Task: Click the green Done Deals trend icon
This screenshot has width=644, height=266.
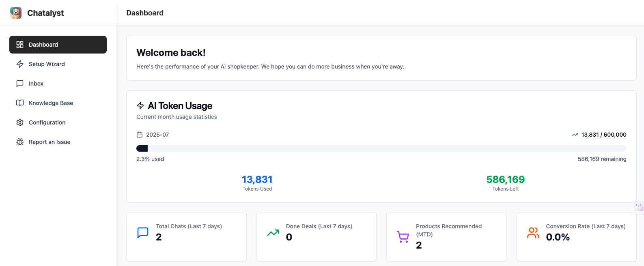Action: point(273,233)
